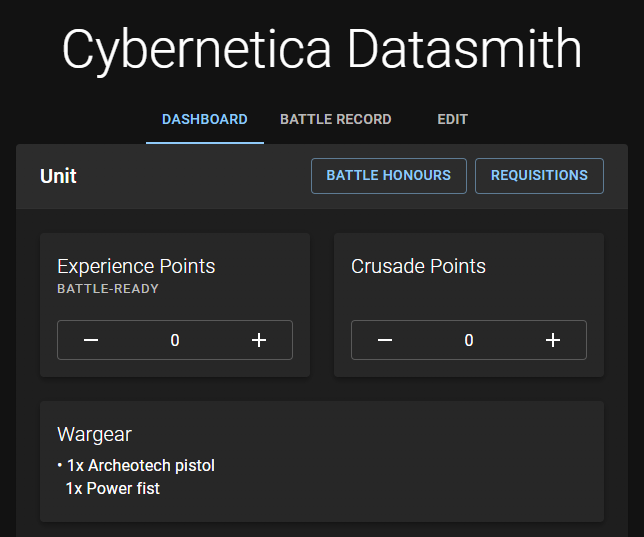Click the Experience Points card title
This screenshot has height=537, width=644.
[136, 266]
